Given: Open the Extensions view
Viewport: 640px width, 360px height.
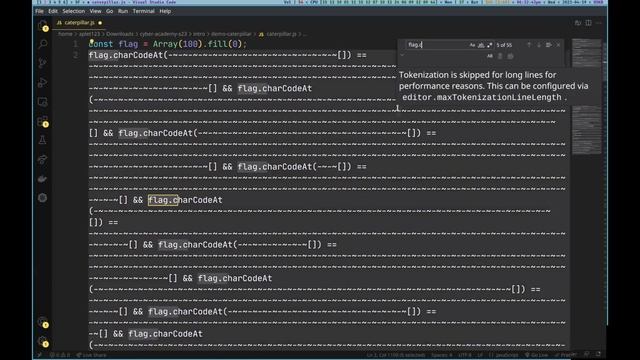Looking at the screenshot, I should pyautogui.click(x=42, y=121).
